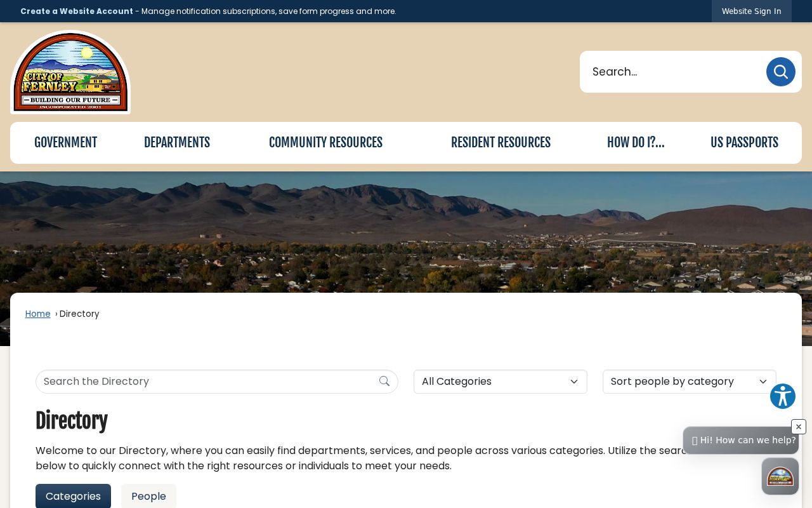Open the chatbot launcher icon
Image resolution: width=812 pixels, height=508 pixels.
tap(780, 476)
